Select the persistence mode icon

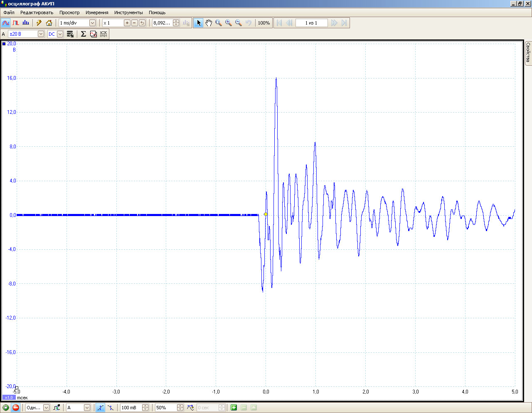point(16,23)
